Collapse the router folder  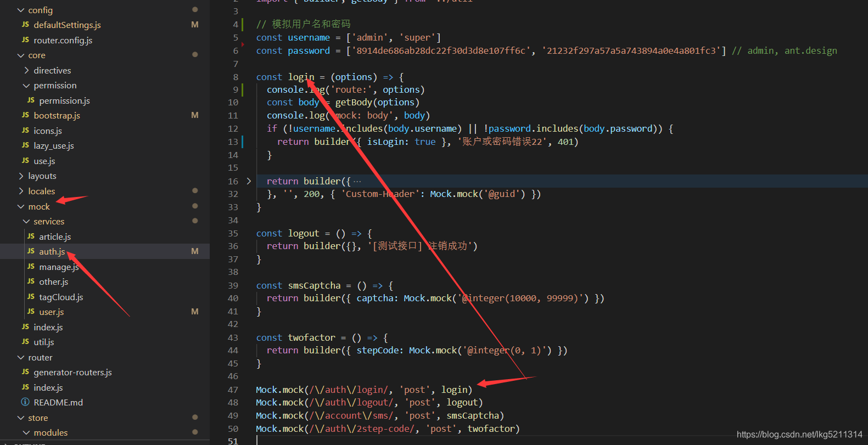[21, 357]
